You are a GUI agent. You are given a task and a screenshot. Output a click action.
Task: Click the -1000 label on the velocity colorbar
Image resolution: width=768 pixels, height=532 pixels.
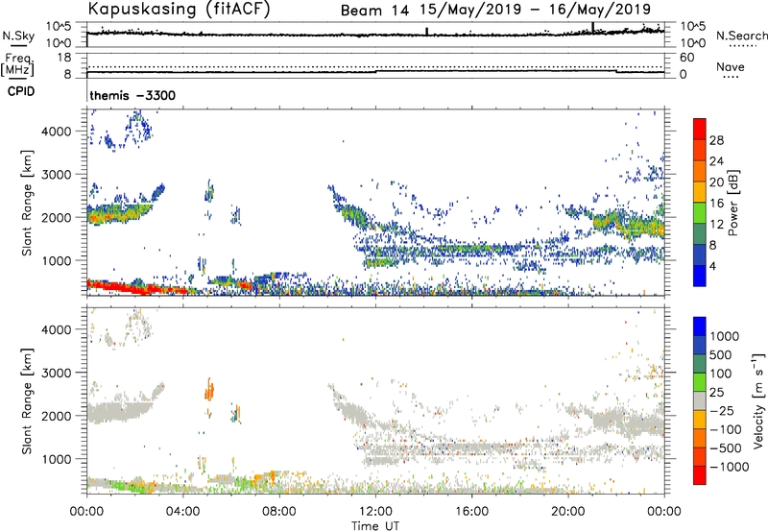(x=729, y=467)
